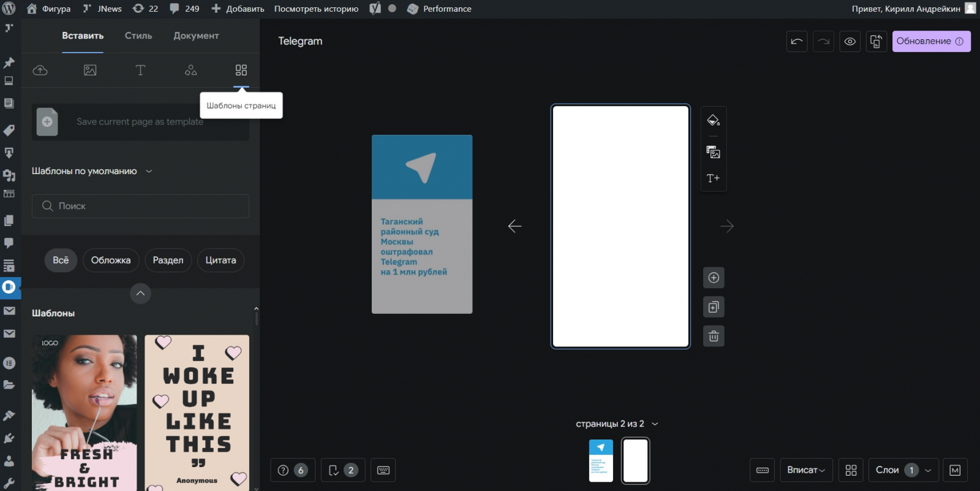Open keyboard shortcuts panel
Image resolution: width=980 pixels, height=491 pixels.
coord(383,470)
